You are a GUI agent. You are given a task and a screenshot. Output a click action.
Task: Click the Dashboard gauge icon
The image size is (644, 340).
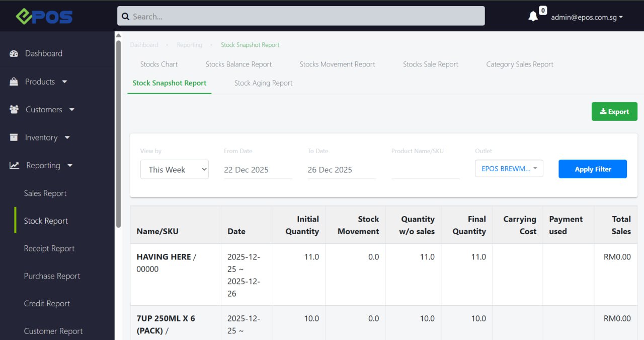click(14, 54)
